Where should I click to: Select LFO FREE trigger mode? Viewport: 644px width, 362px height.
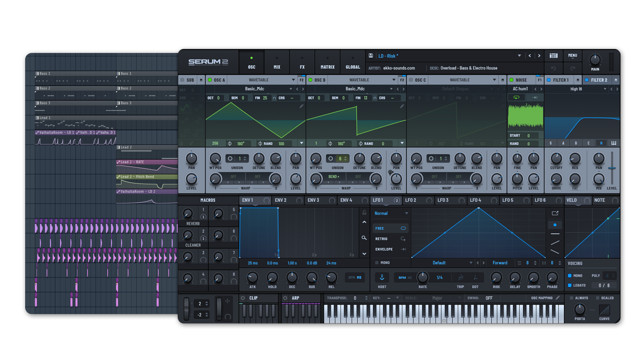(390, 228)
